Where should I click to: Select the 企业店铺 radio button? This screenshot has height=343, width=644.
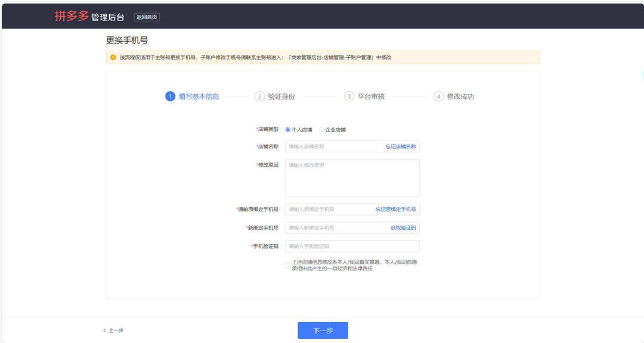click(322, 130)
